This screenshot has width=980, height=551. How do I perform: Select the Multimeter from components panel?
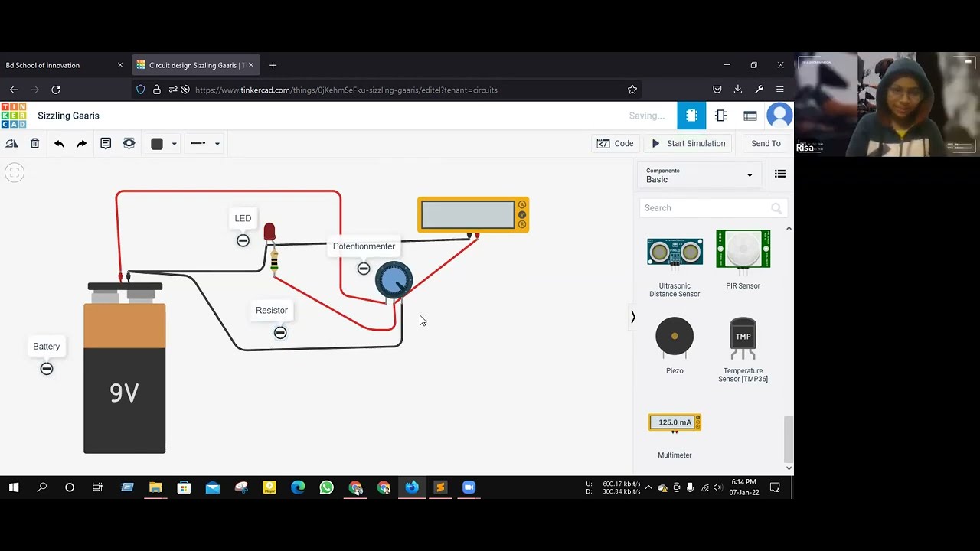click(675, 435)
